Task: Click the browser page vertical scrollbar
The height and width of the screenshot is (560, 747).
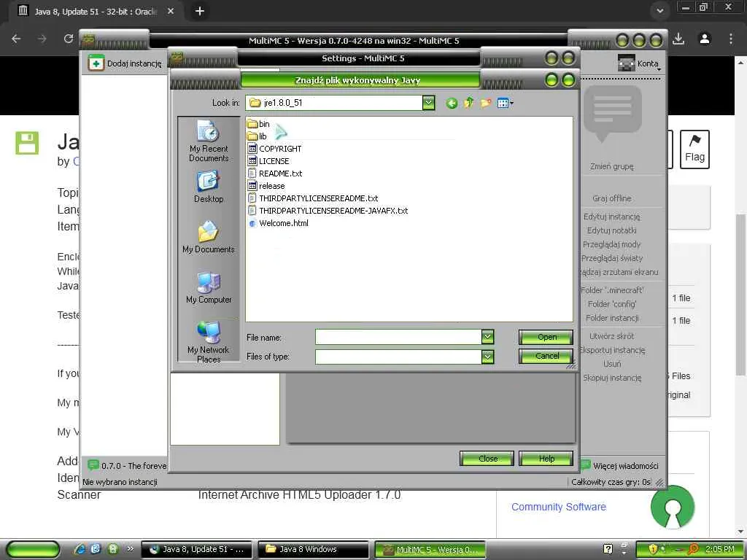Action: 741,295
